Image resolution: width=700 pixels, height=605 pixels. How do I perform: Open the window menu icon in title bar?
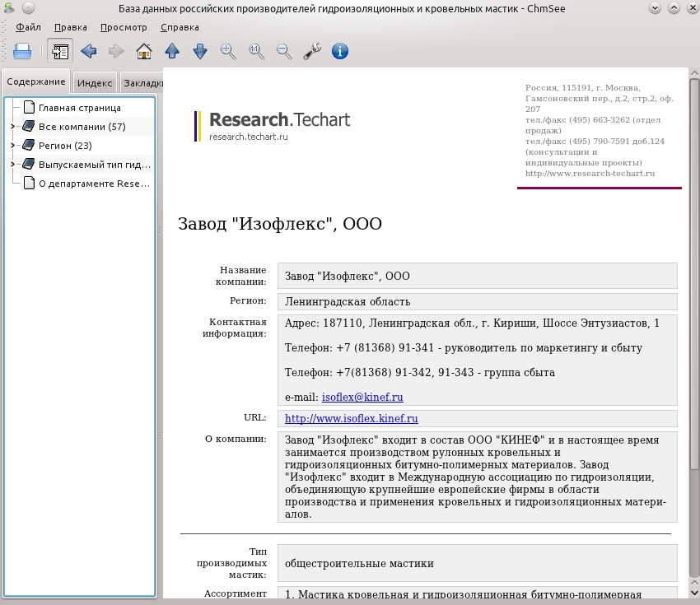click(x=8, y=7)
